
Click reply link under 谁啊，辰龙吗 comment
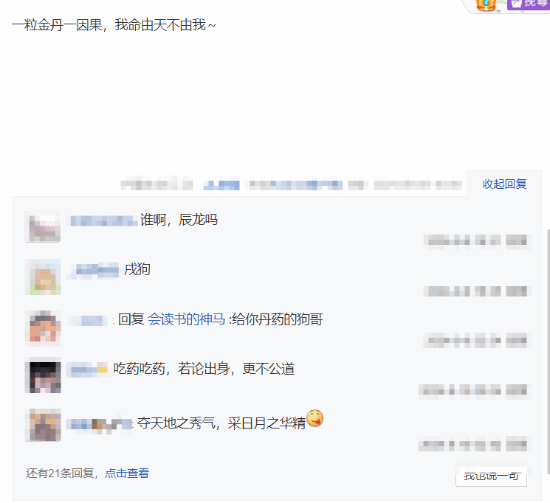(517, 241)
